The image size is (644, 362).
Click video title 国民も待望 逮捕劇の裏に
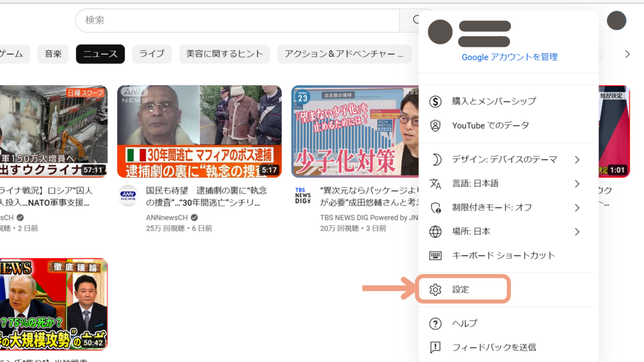coord(207,197)
